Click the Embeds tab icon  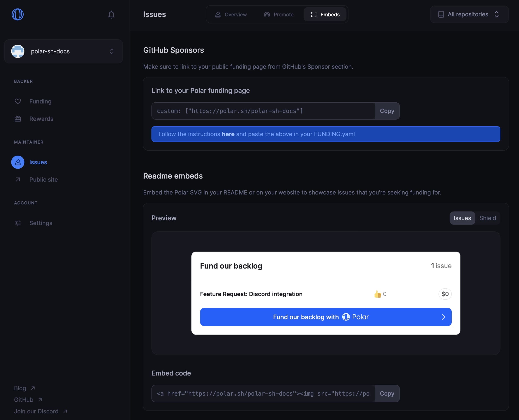point(313,14)
